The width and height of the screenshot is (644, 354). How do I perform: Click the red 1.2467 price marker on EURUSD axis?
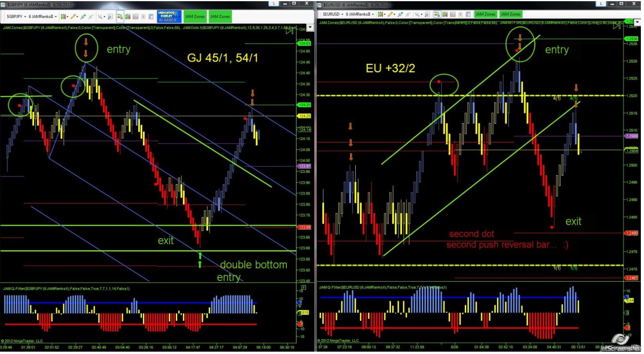(x=631, y=278)
